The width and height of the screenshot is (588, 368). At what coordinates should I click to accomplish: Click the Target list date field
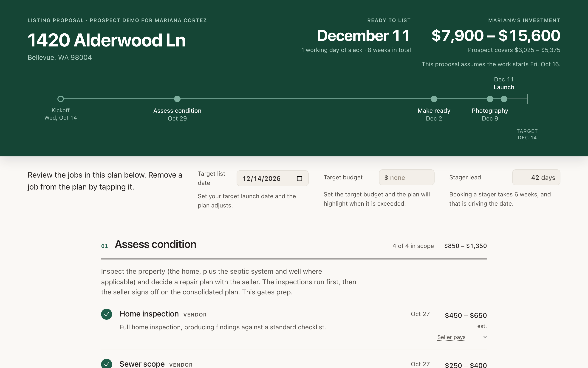tap(272, 178)
